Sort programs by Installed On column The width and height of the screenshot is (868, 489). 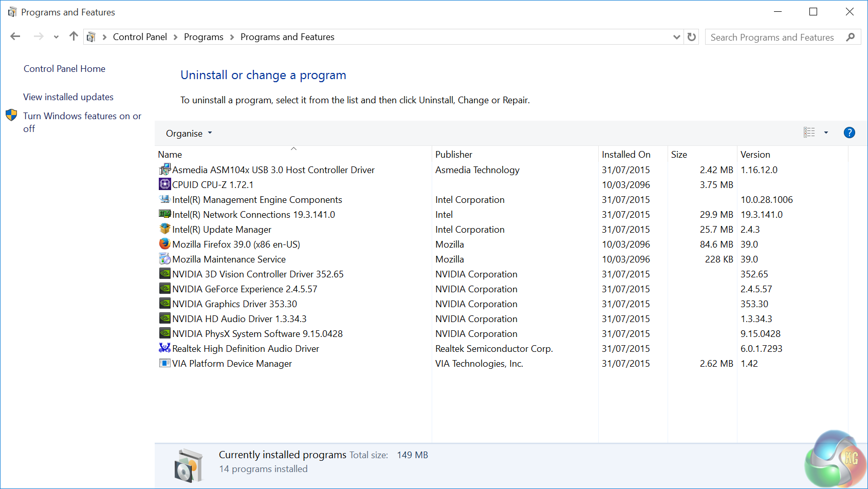(625, 155)
